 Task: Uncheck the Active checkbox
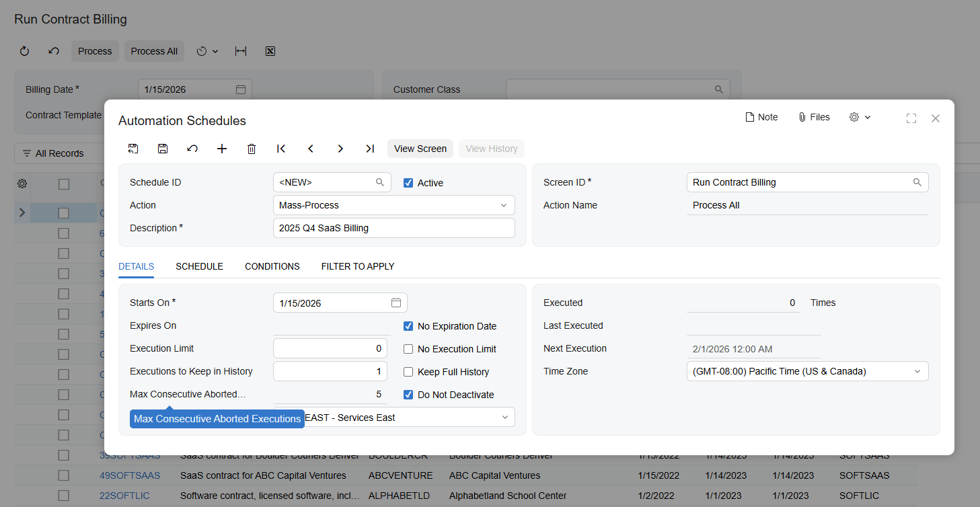click(408, 183)
